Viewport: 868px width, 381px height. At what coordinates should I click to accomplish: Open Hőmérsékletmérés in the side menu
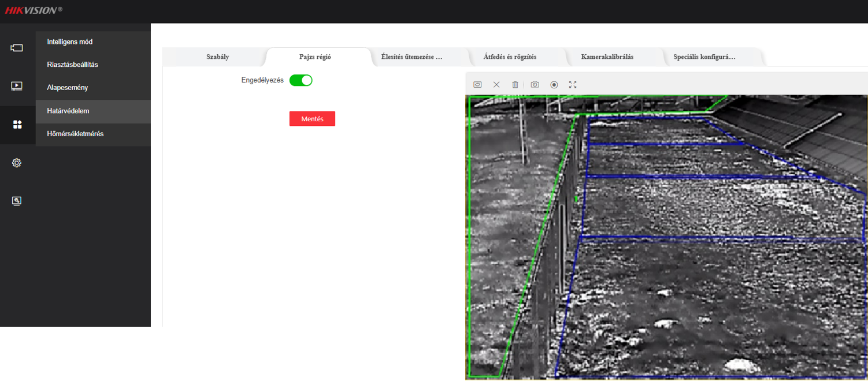click(x=93, y=134)
